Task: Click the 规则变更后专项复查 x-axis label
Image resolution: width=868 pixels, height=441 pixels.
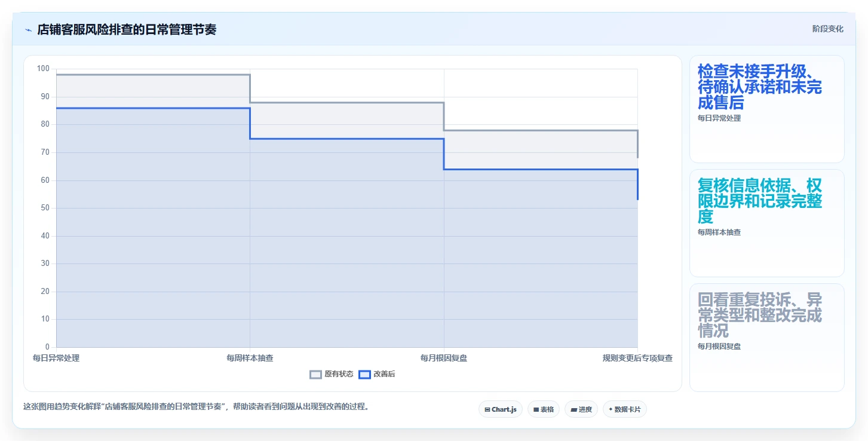Action: point(637,358)
